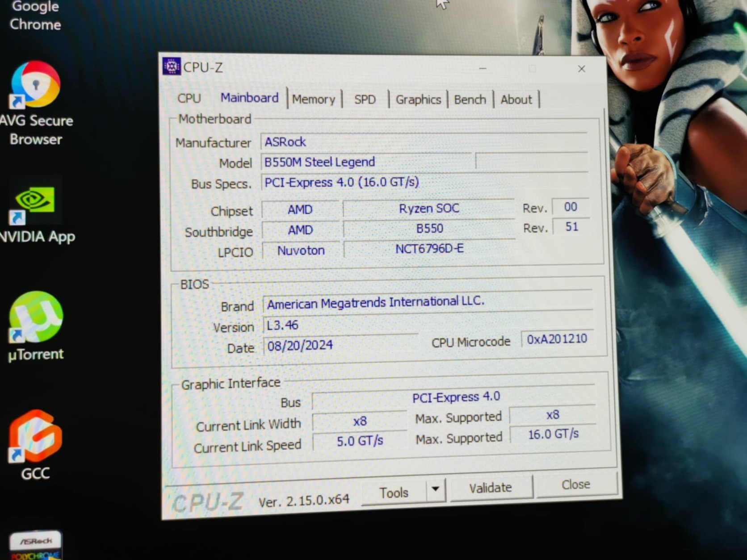The height and width of the screenshot is (560, 747).
Task: Go to the Bench tab
Action: point(470,99)
